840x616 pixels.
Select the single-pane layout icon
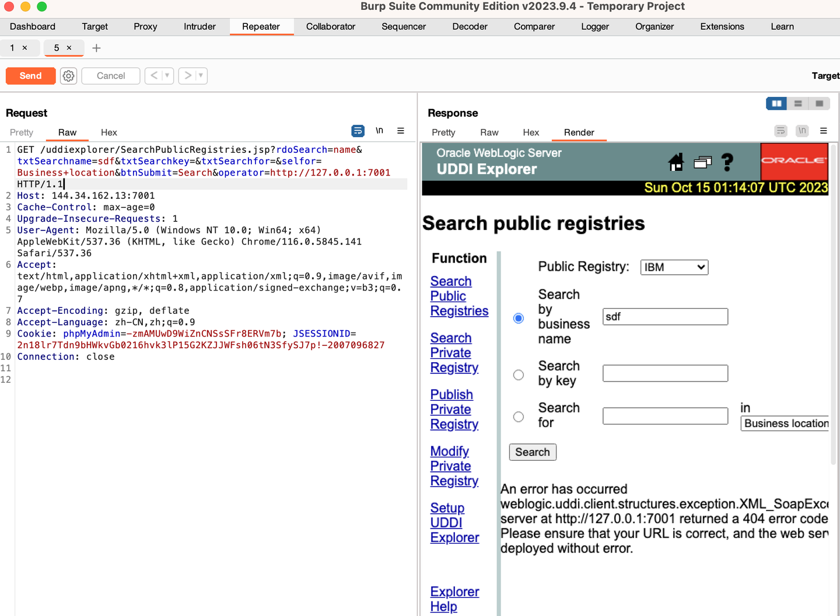(820, 103)
